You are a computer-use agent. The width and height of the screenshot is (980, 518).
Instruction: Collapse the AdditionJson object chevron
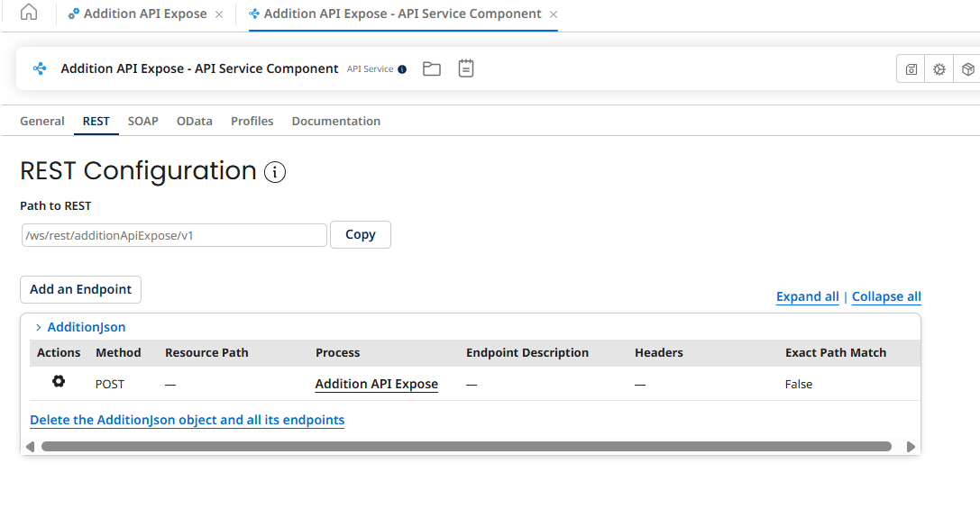click(x=38, y=328)
